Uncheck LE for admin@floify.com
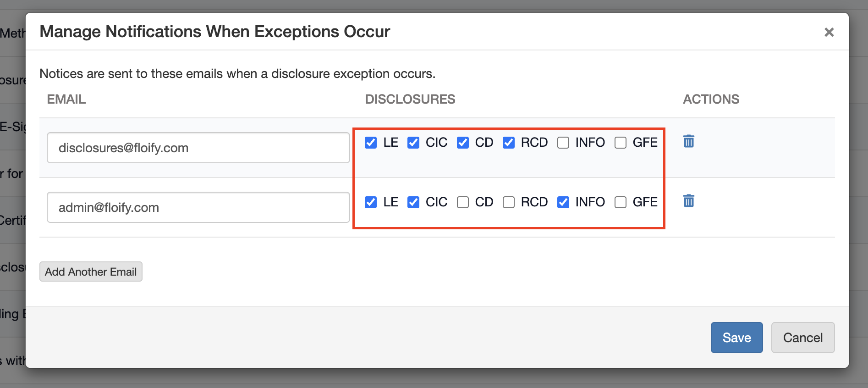This screenshot has width=868, height=388. tap(371, 202)
